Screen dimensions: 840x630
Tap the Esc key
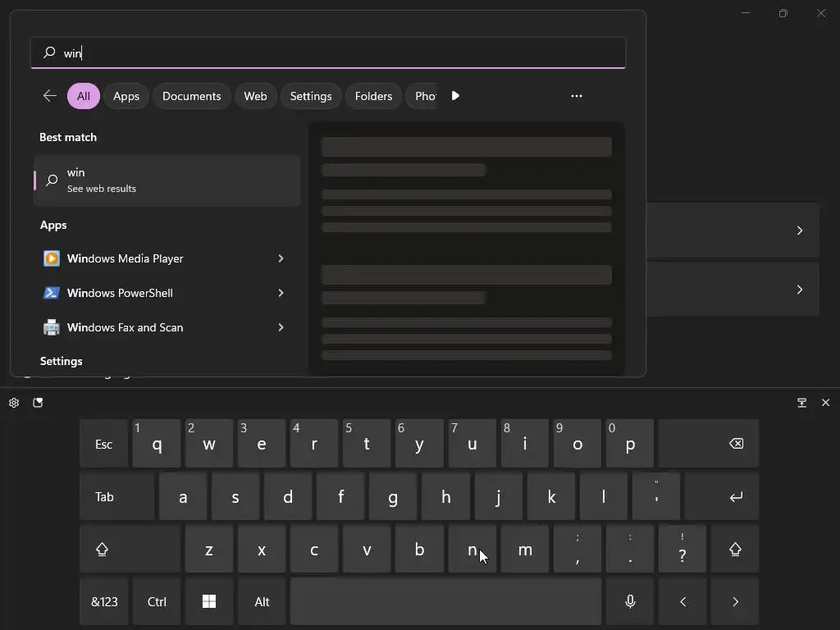(x=104, y=444)
